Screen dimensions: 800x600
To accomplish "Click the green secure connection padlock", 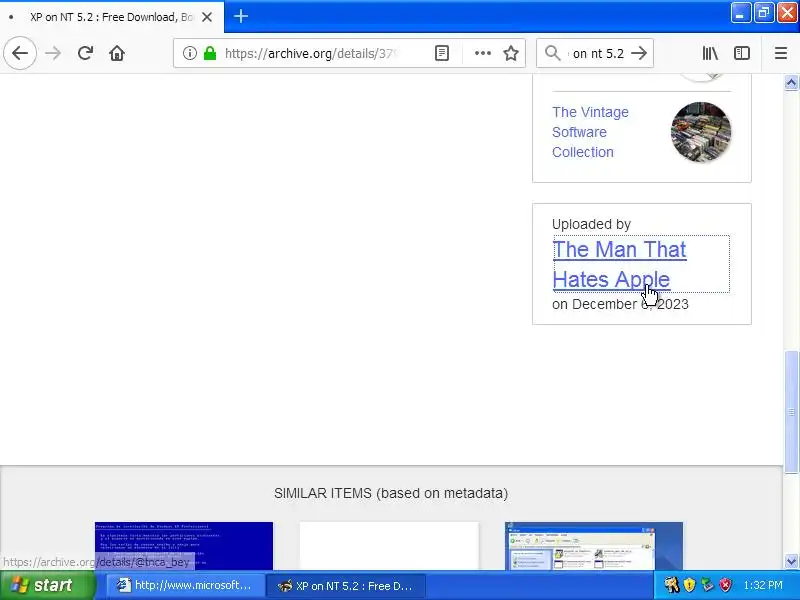I will pyautogui.click(x=210, y=53).
